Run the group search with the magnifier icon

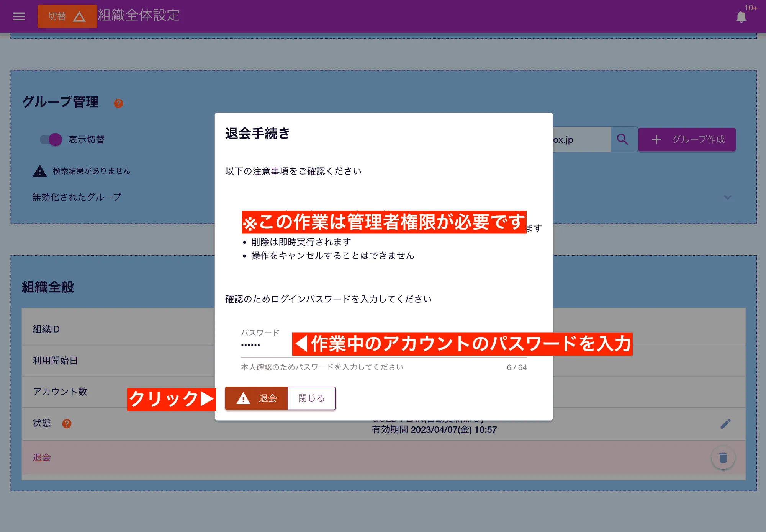pos(623,139)
